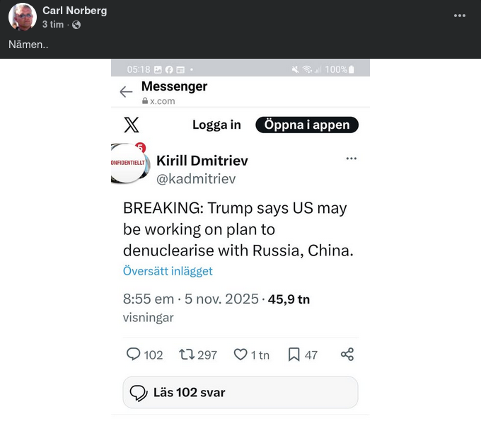Click Kirill Dmitriev's avatar
Screen dimensions: 481x448
128,163
